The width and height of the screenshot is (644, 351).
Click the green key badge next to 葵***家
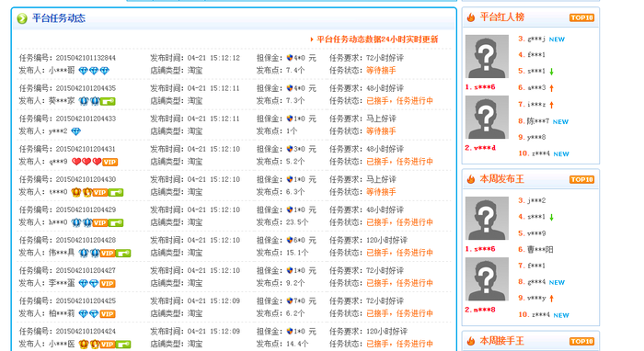point(108,101)
